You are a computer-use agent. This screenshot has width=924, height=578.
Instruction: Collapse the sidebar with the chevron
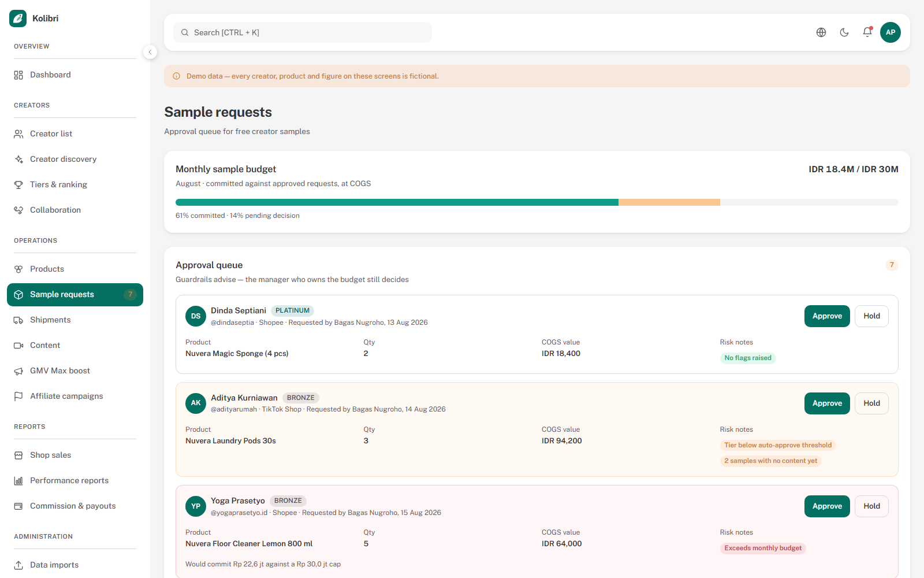click(x=150, y=52)
